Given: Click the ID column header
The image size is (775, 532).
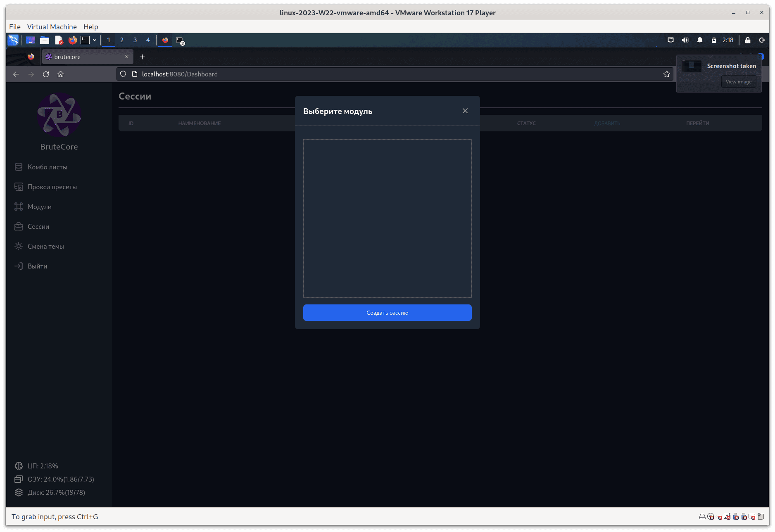Looking at the screenshot, I should pos(131,123).
